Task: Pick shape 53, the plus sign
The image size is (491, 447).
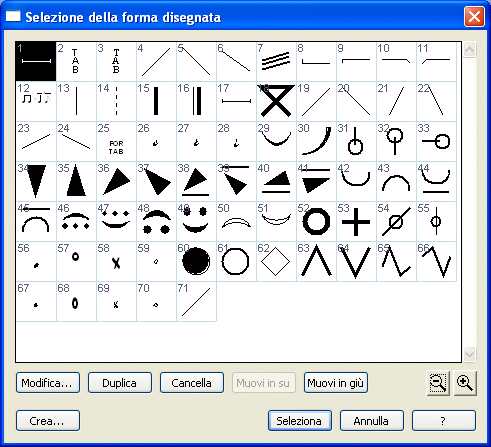Action: pyautogui.click(x=356, y=221)
